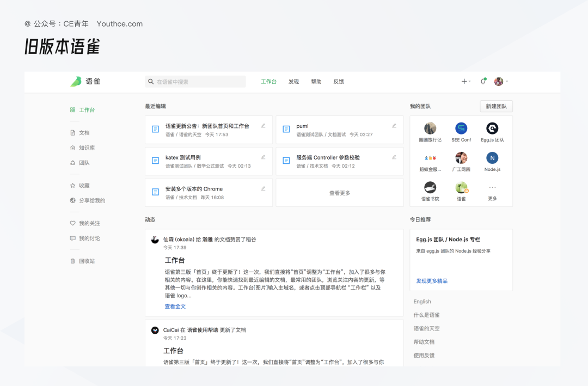Click CaiCai activity avatar
588x386 pixels.
(x=155, y=330)
